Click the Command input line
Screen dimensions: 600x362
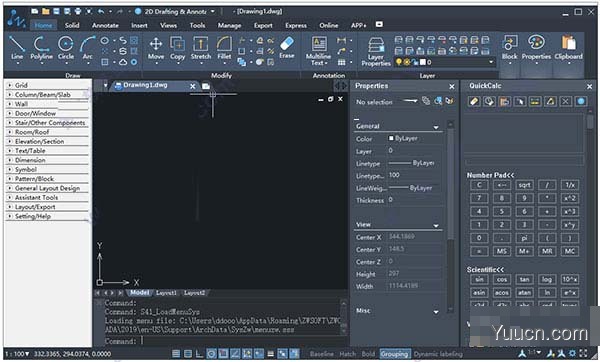[222, 341]
